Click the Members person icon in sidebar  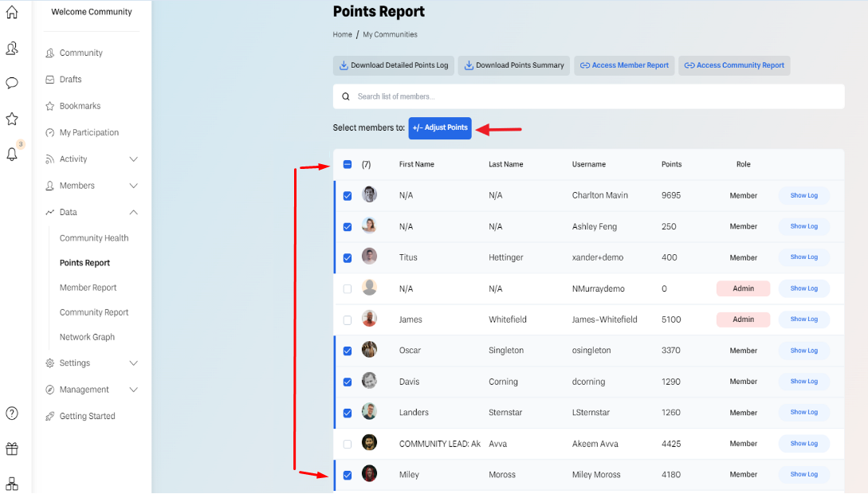[50, 186]
